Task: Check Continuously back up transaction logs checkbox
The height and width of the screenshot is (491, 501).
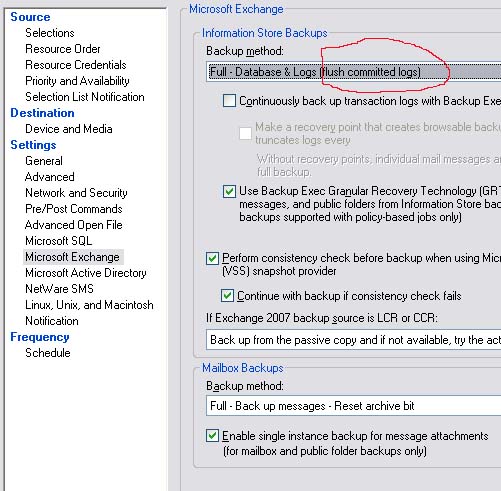Action: click(x=229, y=101)
